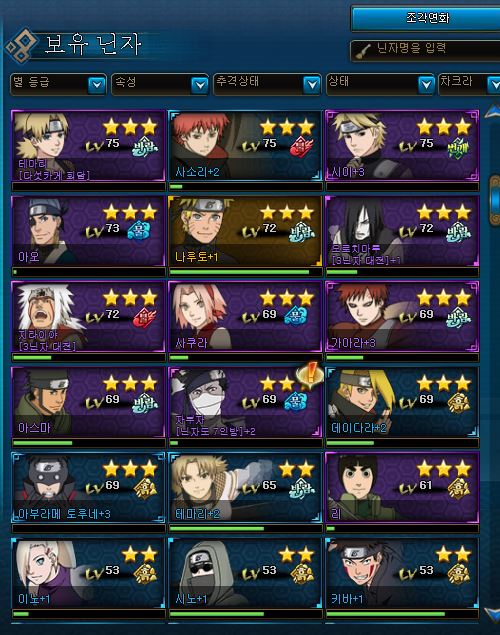Click the water attribute icon on 아오 card
The width and height of the screenshot is (500, 635).
coord(140,232)
